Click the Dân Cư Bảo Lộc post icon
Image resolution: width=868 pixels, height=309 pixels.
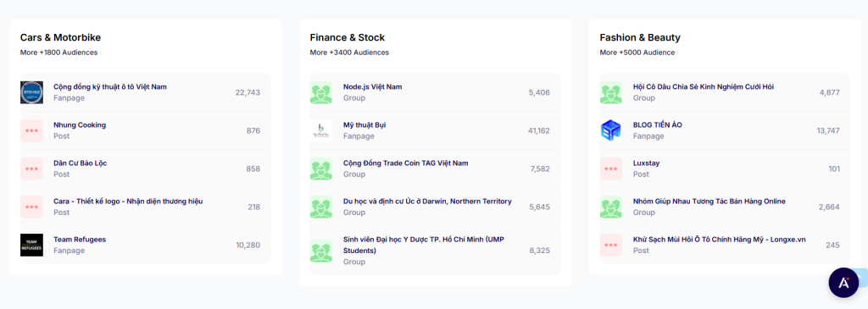(31, 168)
